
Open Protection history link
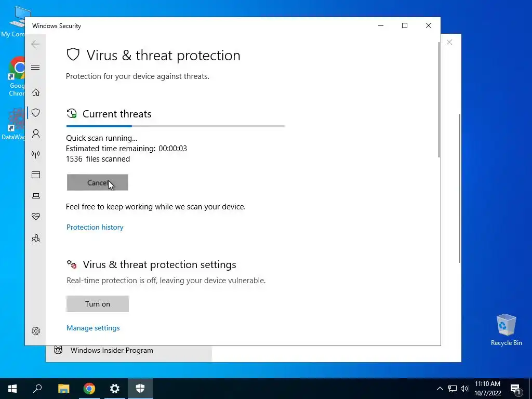(95, 227)
